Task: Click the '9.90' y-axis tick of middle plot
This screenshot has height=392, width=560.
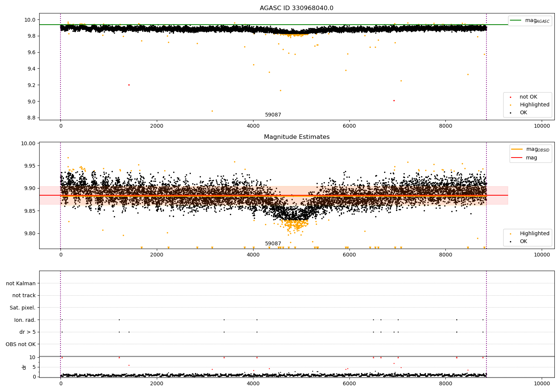Action: click(x=30, y=189)
